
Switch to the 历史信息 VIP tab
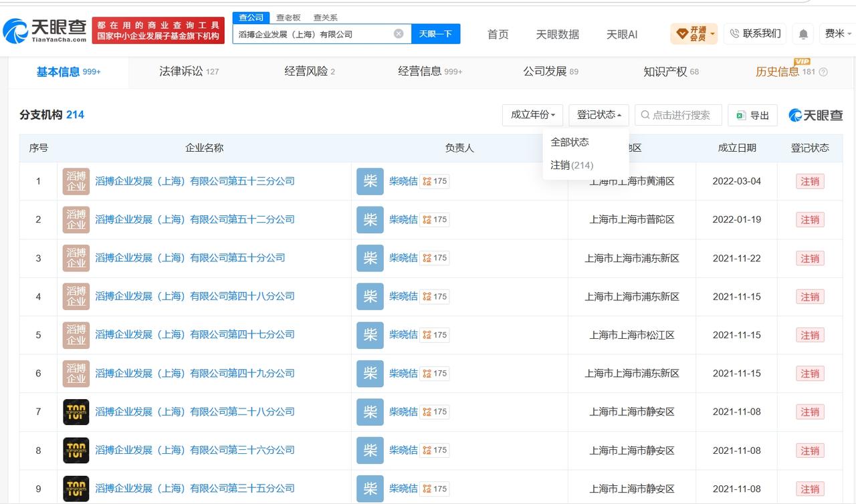[786, 72]
